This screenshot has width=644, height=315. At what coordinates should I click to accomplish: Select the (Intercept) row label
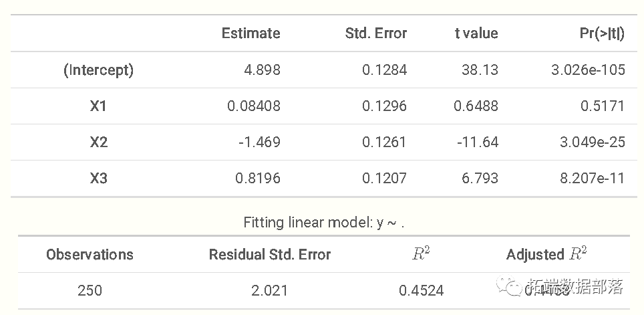(x=98, y=70)
